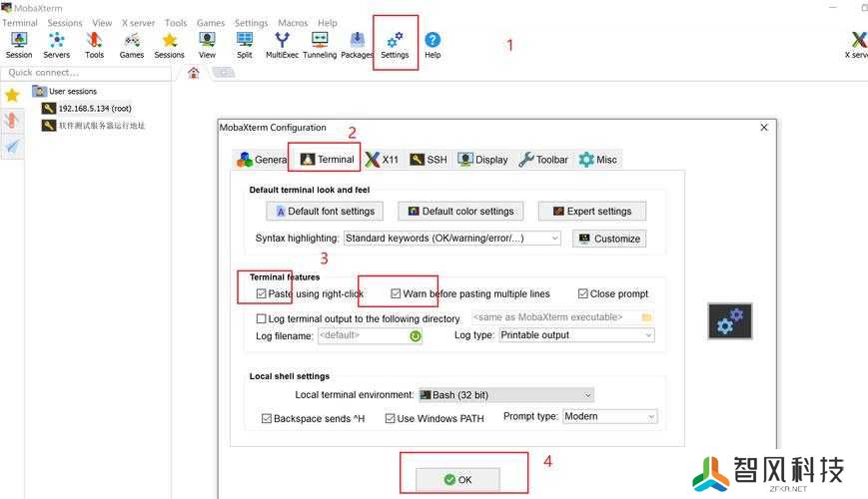The width and height of the screenshot is (868, 499).
Task: Open the Tools toolbar icon
Action: tap(94, 45)
